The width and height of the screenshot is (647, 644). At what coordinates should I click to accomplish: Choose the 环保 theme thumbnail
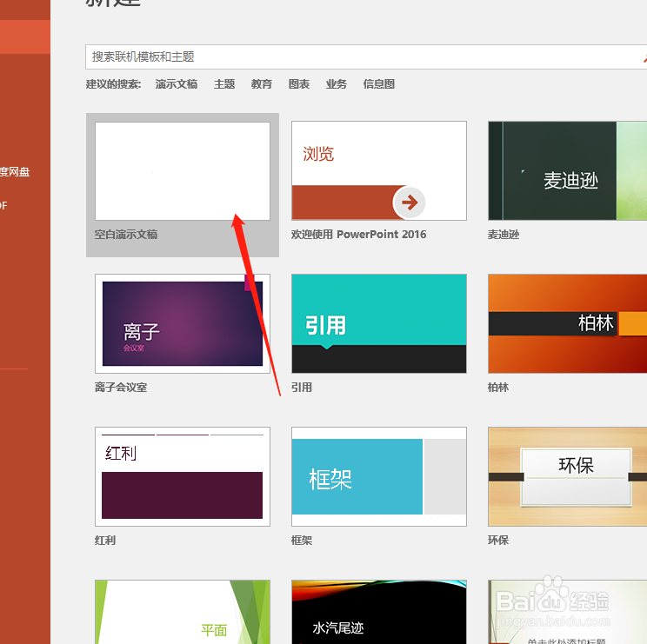(567, 476)
